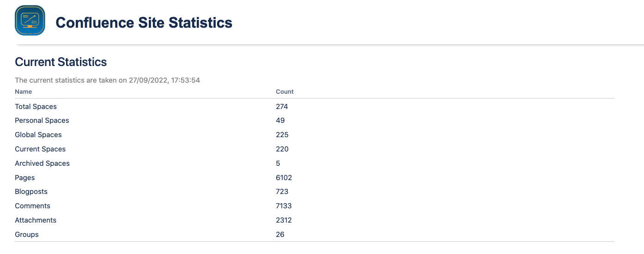Select the Comments count value 7133
This screenshot has width=644, height=254.
[x=284, y=206]
